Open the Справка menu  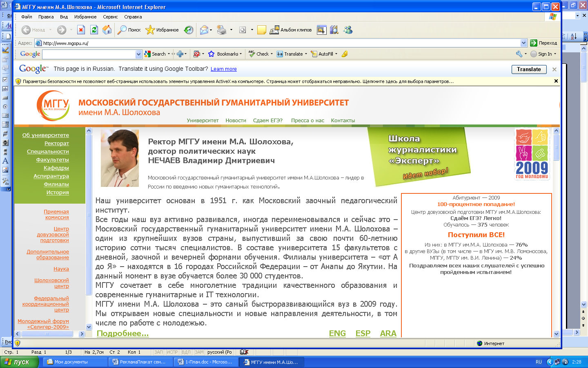click(x=133, y=17)
